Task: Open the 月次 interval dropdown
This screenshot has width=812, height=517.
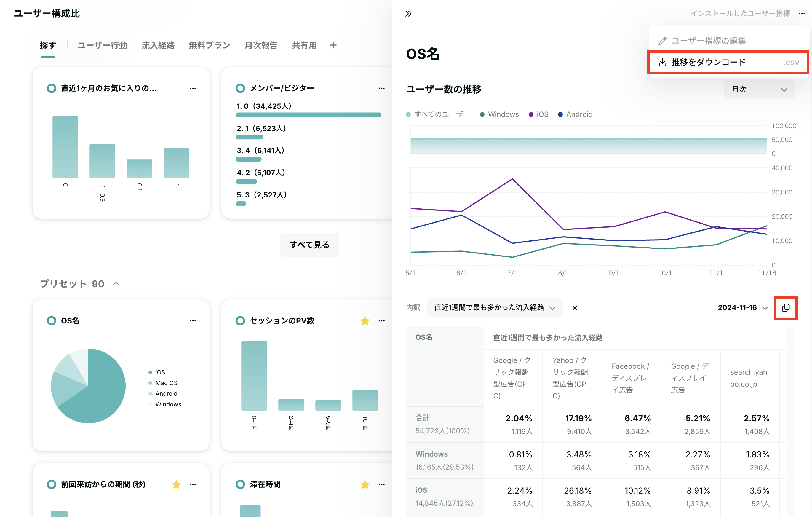Action: point(759,89)
